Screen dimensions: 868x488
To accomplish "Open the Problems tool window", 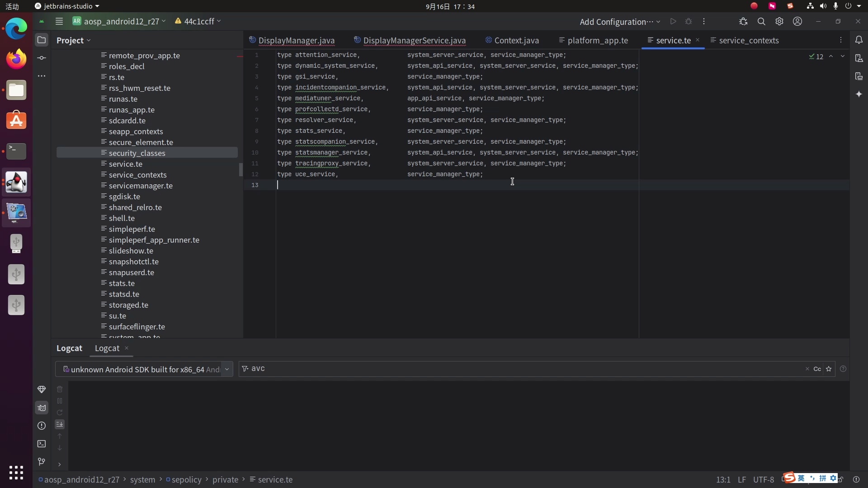I will click(x=42, y=426).
